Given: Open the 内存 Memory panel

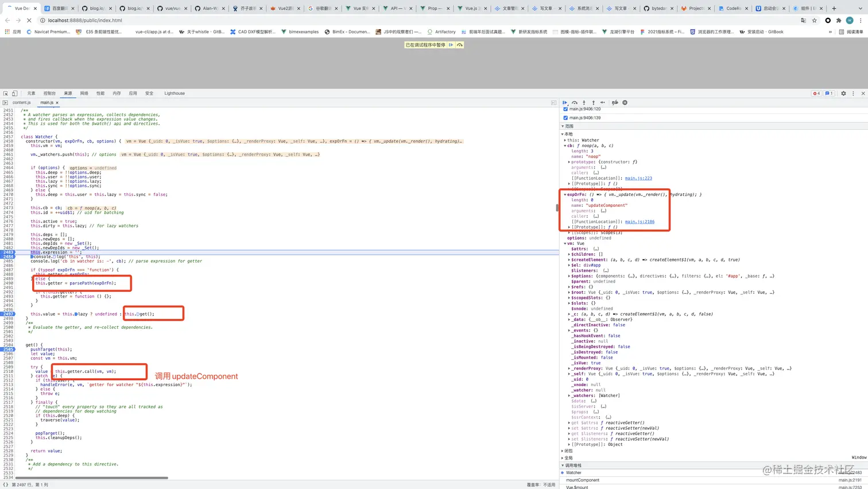Looking at the screenshot, I should pyautogui.click(x=117, y=93).
